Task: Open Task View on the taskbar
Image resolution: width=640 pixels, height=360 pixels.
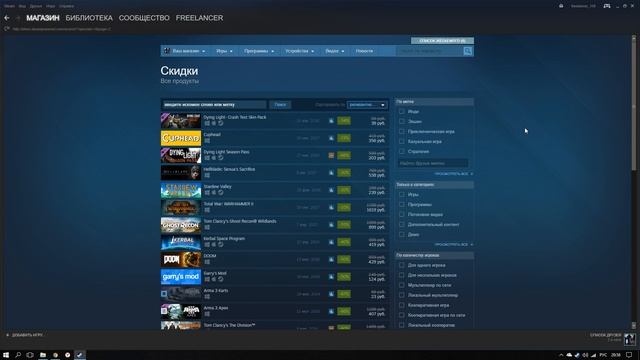Action: [x=30, y=355]
